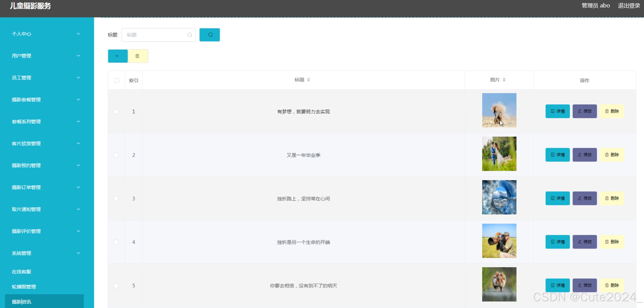Click the sort arrows beside 图片 header

click(x=504, y=80)
